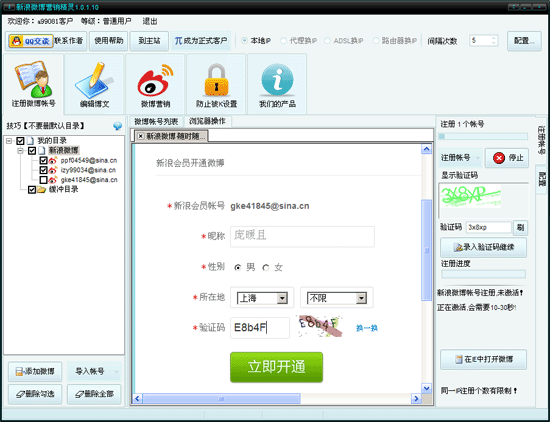The height and width of the screenshot is (422, 550).
Task: Uncheck izy99034@sina.cn account checkbox
Action: [43, 170]
